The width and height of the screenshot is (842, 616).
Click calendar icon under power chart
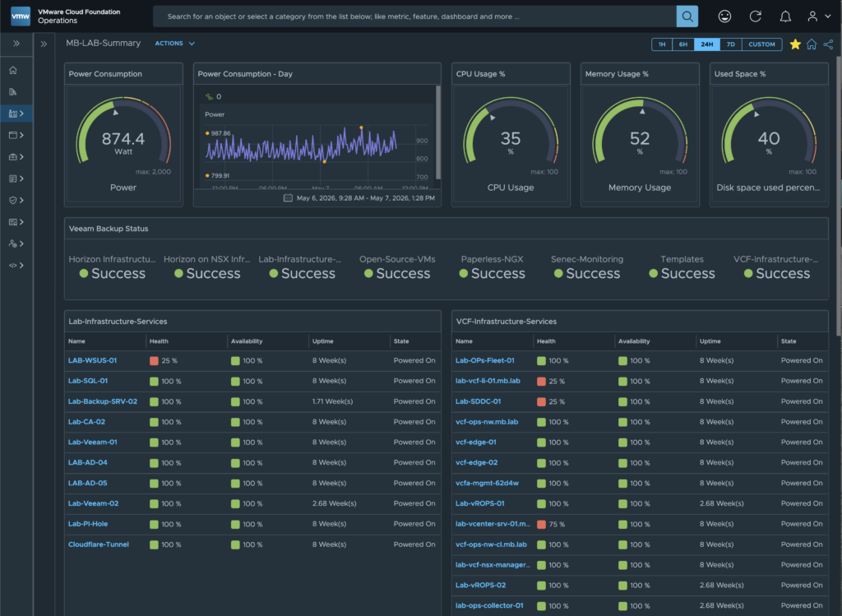point(288,197)
